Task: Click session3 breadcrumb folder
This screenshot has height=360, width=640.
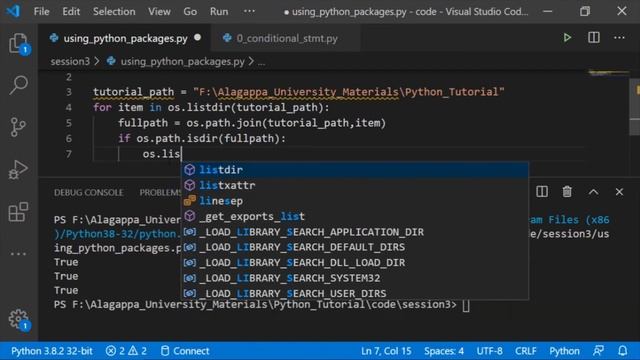Action: point(70,62)
